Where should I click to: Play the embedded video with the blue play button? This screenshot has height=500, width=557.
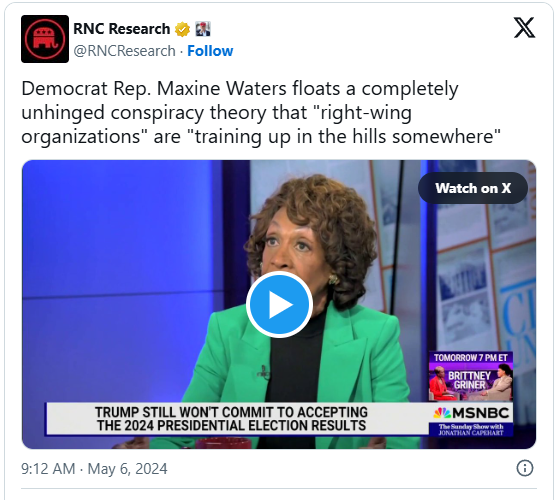point(279,304)
